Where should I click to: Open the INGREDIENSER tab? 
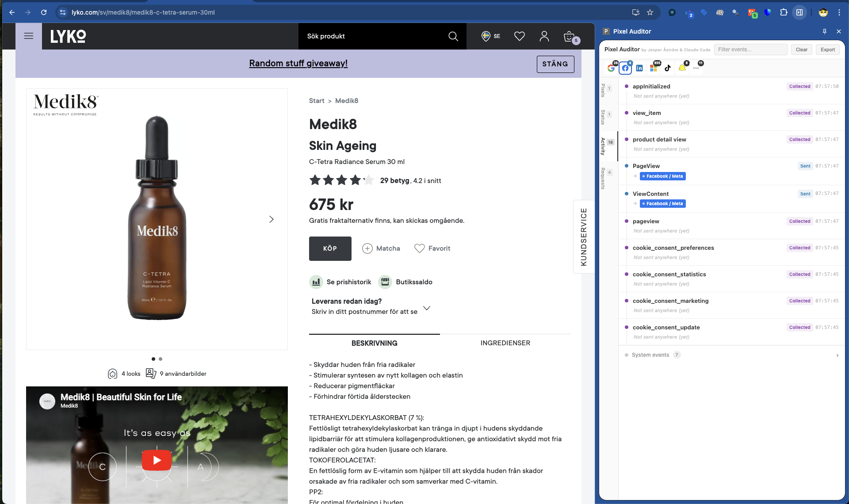tap(505, 343)
